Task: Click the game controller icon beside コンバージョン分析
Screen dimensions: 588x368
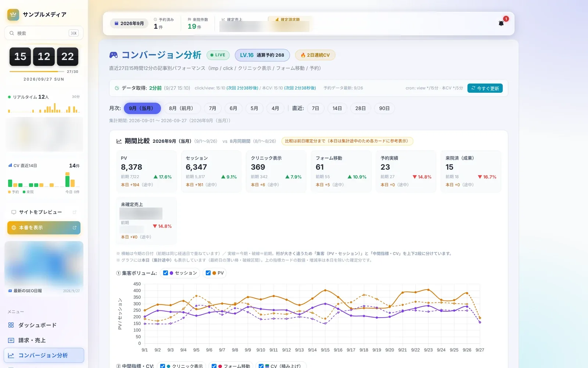Action: point(114,55)
